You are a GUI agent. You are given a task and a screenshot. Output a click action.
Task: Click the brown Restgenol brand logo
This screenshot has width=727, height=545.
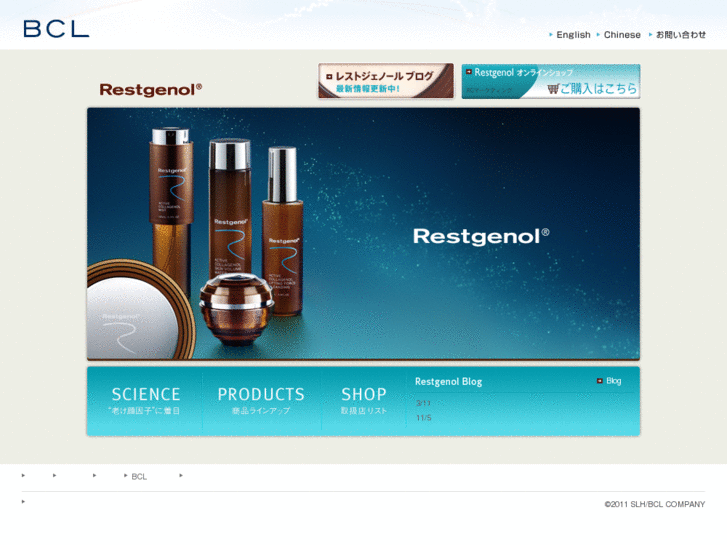[150, 89]
